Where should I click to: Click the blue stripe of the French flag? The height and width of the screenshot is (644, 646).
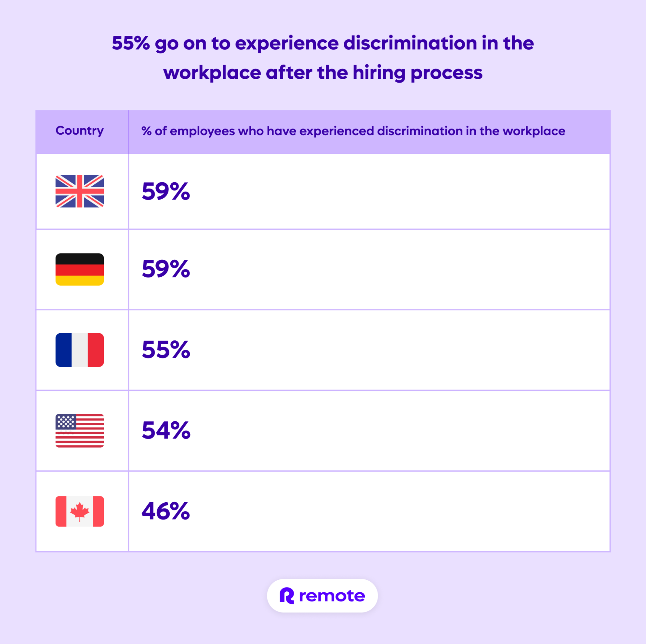tap(64, 350)
